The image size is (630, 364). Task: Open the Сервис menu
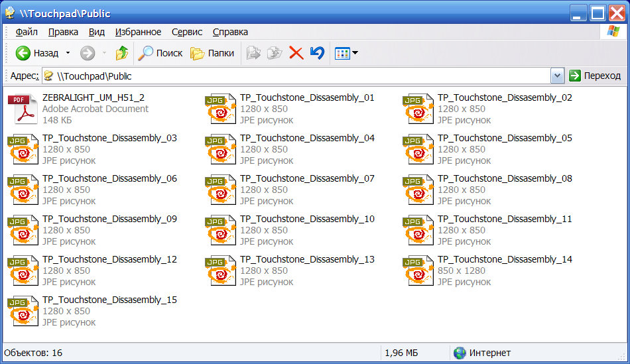click(187, 32)
